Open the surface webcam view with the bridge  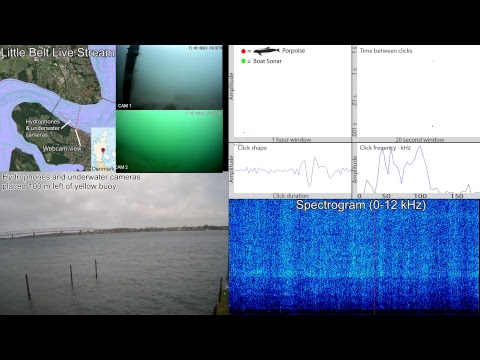[x=114, y=244]
